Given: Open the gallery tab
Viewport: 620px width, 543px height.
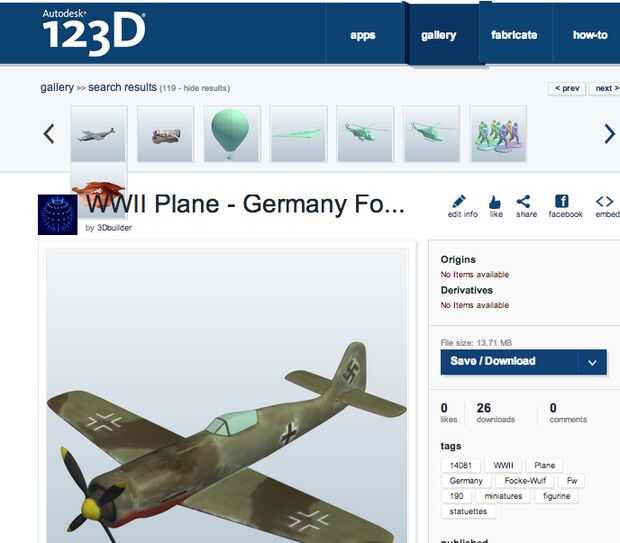Looking at the screenshot, I should tap(439, 35).
